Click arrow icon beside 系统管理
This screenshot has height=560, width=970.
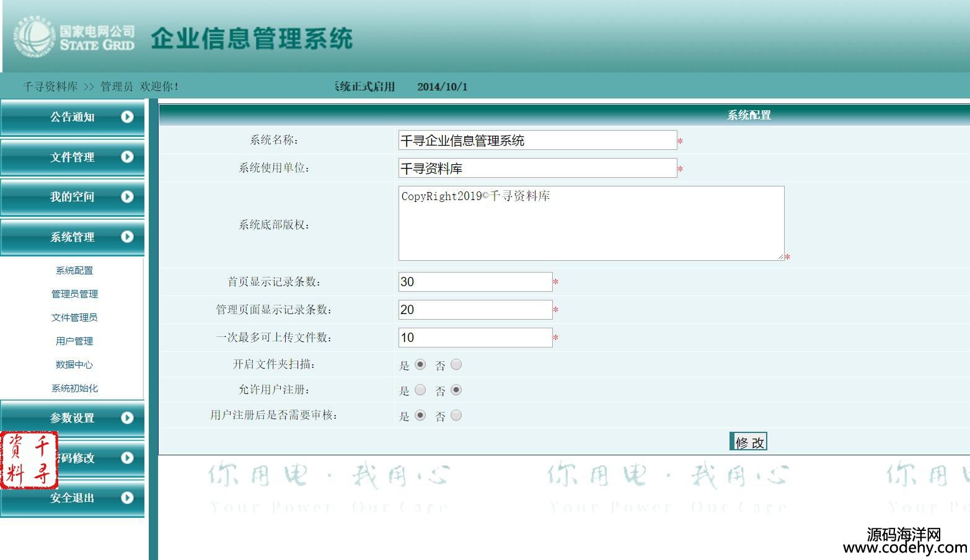(127, 237)
